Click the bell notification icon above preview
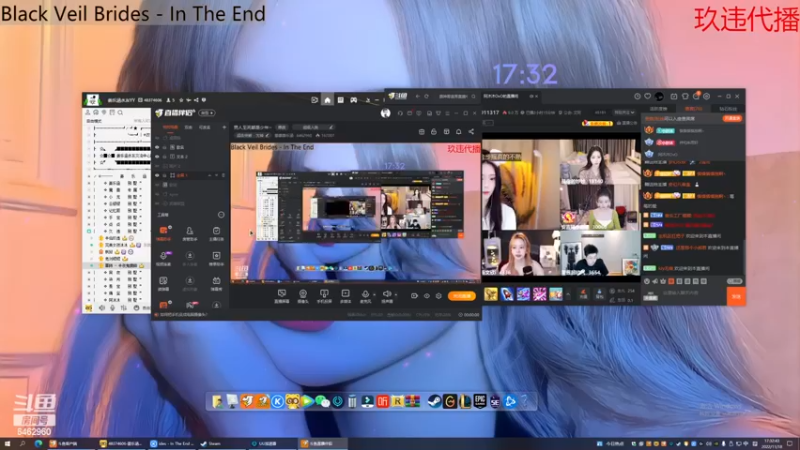Image resolution: width=800 pixels, height=450 pixels. [x=459, y=132]
